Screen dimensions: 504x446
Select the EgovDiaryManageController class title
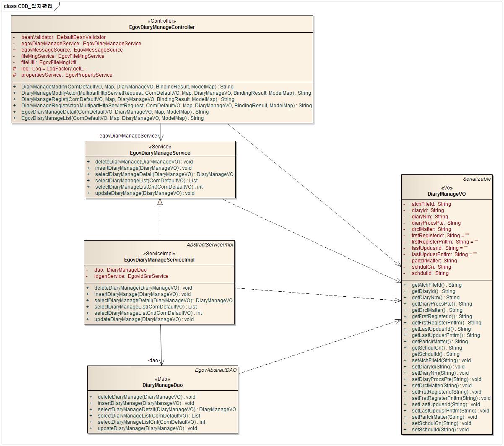click(162, 27)
